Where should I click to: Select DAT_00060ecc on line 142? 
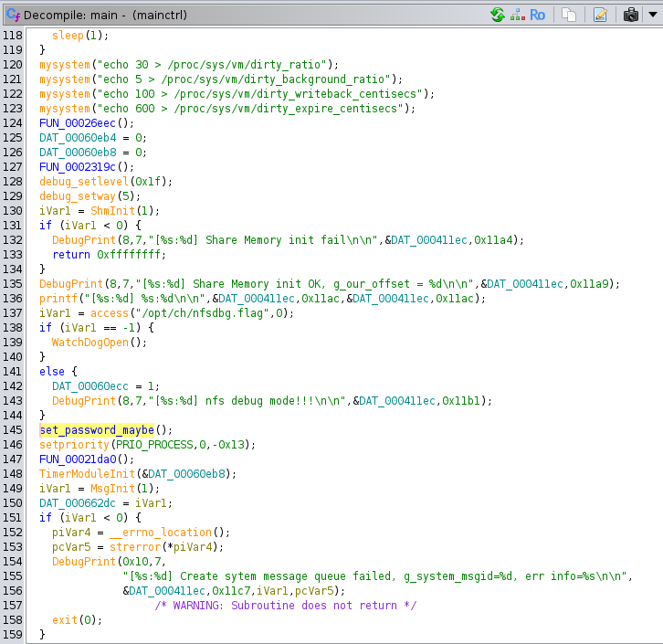pyautogui.click(x=90, y=386)
